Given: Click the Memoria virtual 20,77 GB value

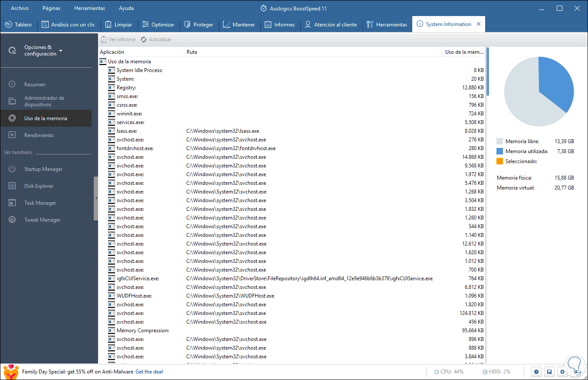Looking at the screenshot, I should tap(564, 188).
